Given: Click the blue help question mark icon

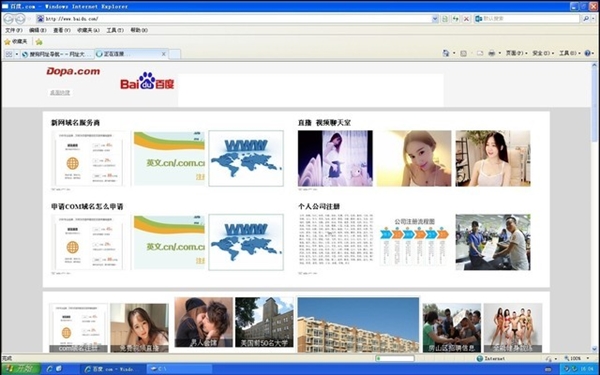Looking at the screenshot, I should coord(587,53).
